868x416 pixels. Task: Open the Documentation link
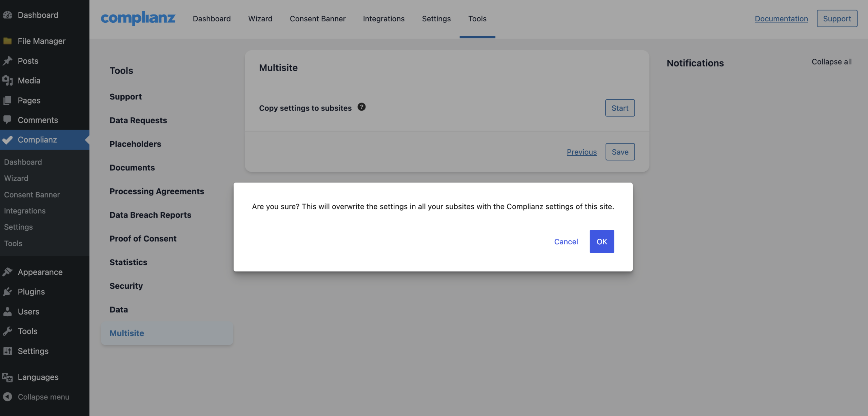[781, 18]
